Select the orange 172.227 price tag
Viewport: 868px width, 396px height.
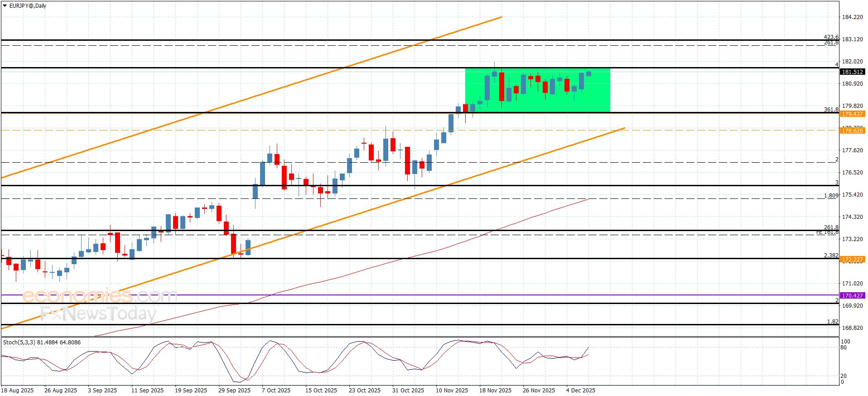pos(852,260)
